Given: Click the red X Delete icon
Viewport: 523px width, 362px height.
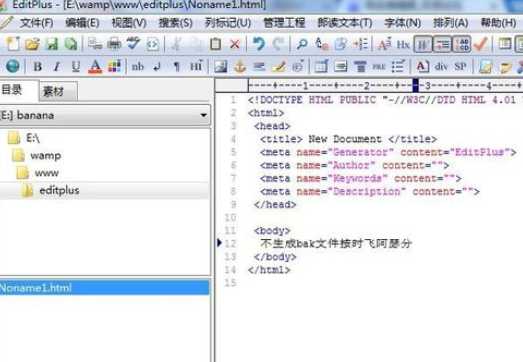Looking at the screenshot, I should 235,44.
